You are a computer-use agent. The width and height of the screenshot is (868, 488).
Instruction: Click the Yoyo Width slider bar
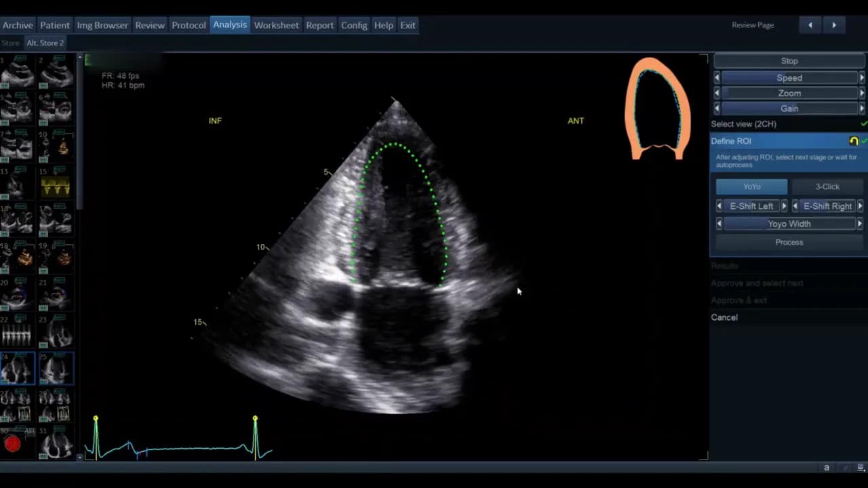789,224
